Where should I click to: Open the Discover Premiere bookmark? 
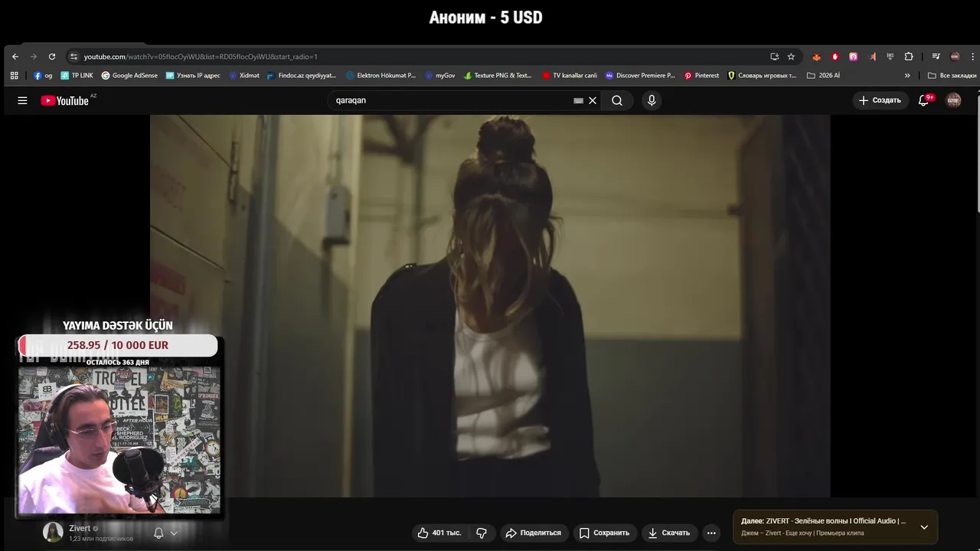[x=640, y=76]
